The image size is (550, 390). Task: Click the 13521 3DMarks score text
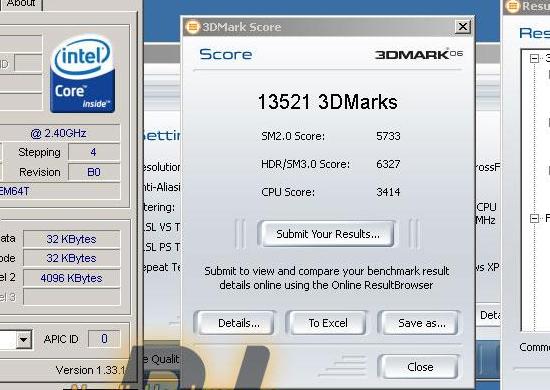(x=328, y=102)
